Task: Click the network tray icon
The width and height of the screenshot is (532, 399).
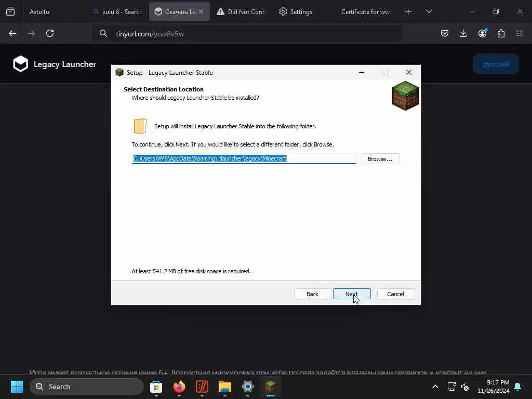Action: [x=451, y=387]
